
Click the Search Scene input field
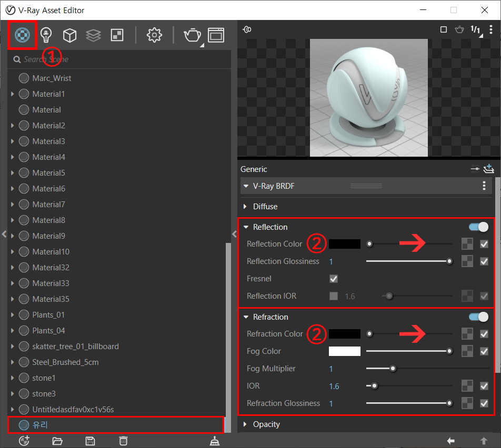tap(119, 59)
